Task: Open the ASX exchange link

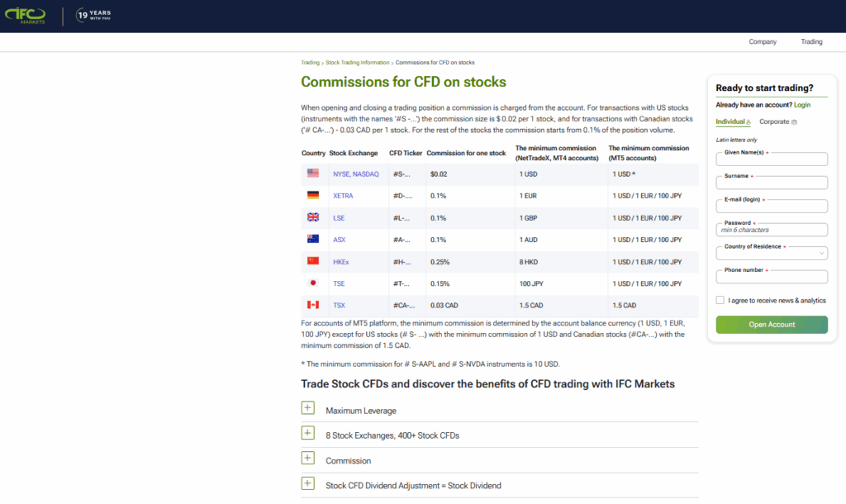Action: 340,240
